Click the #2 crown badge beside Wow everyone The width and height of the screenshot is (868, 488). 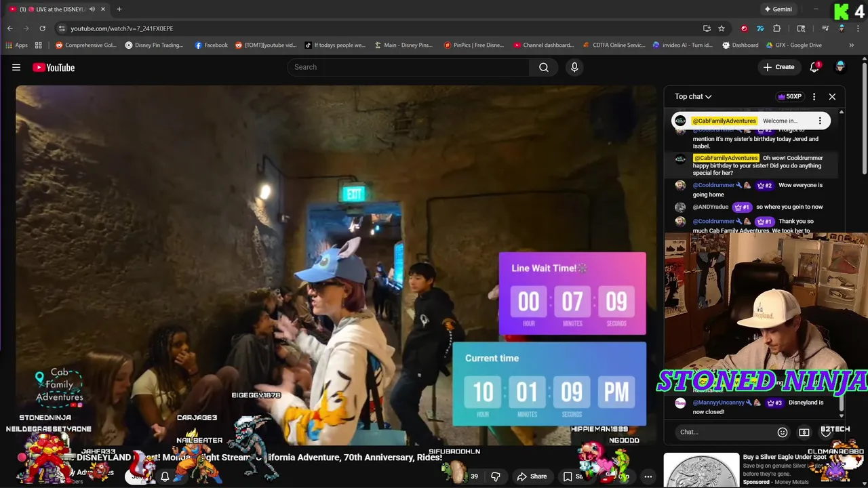(x=765, y=186)
